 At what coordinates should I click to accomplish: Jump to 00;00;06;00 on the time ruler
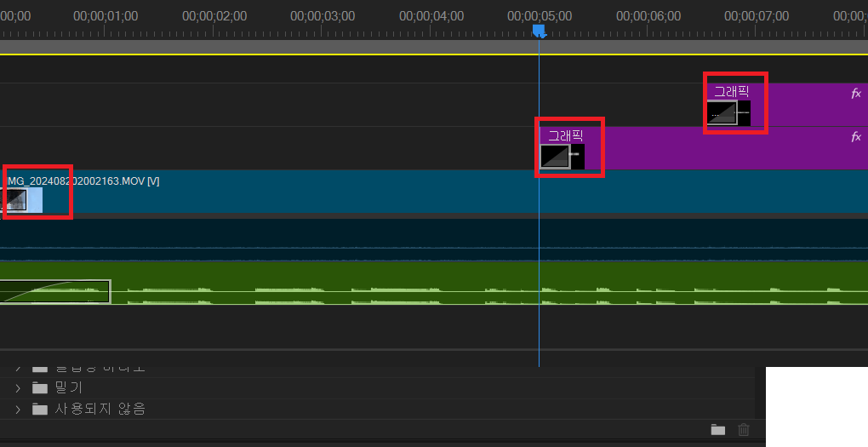648,16
